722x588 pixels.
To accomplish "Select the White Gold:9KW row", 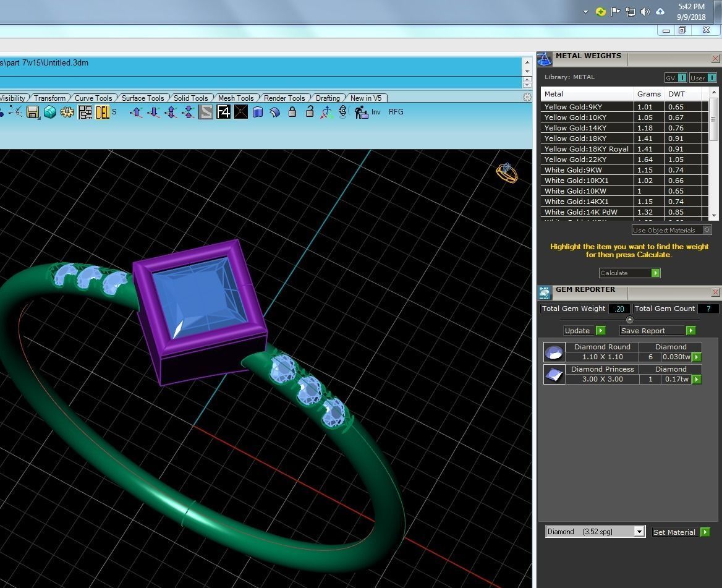I will pos(624,170).
